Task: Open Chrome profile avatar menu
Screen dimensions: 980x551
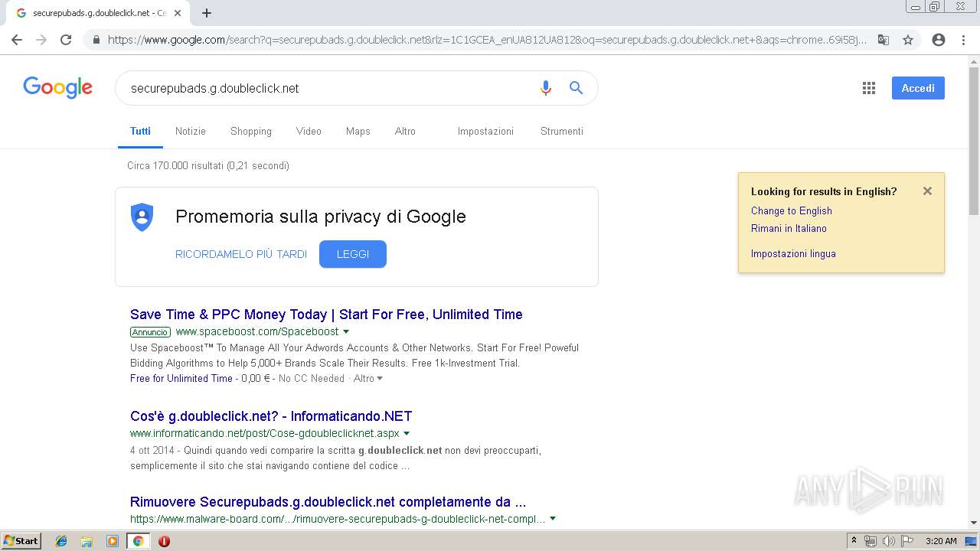Action: [x=939, y=40]
